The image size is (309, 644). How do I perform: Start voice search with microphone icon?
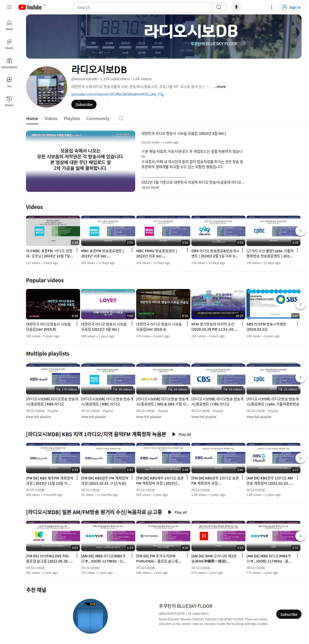236,7
